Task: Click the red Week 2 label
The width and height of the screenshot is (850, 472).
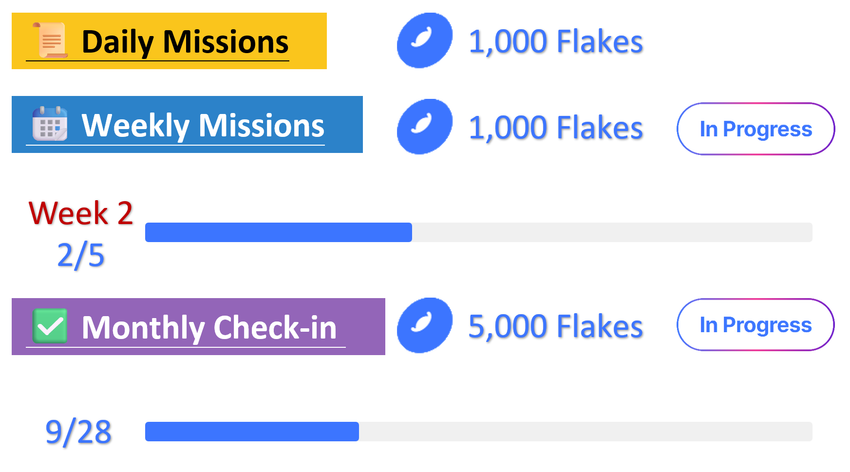Action: click(x=81, y=213)
